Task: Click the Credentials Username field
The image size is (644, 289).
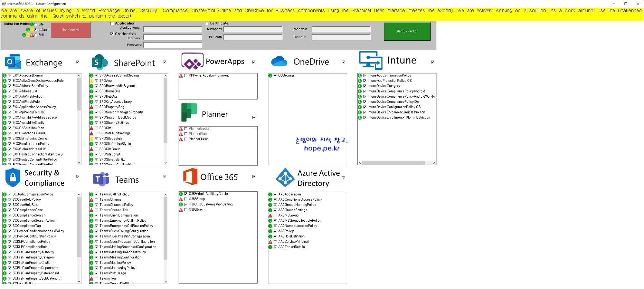Action: [x=173, y=37]
